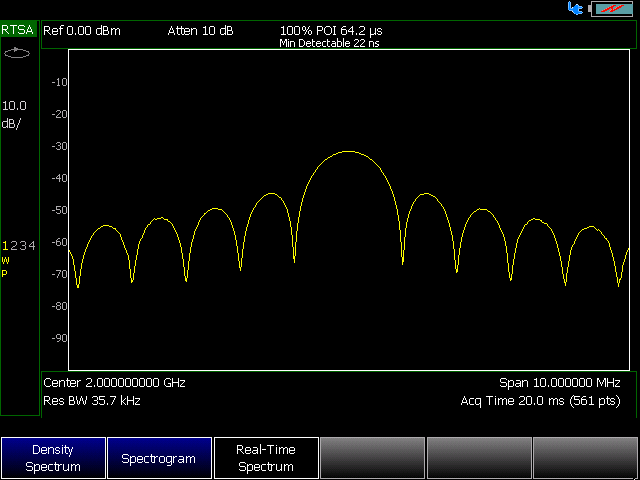
Task: Click the Atten 10 dB setting
Action: [x=200, y=31]
